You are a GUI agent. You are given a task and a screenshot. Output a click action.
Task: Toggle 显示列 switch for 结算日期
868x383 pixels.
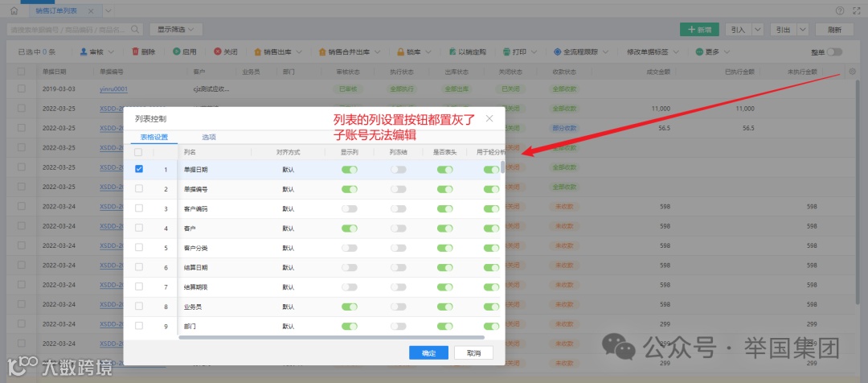point(350,268)
